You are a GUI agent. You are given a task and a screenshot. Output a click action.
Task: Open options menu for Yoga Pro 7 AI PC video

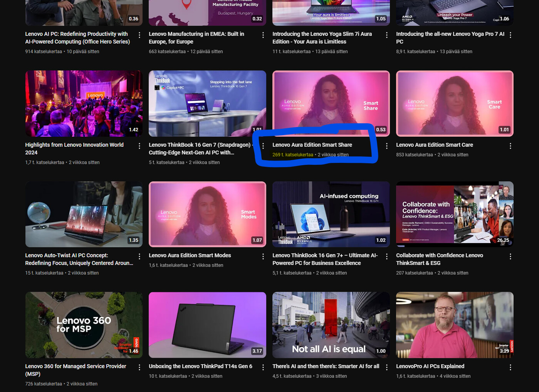(510, 35)
